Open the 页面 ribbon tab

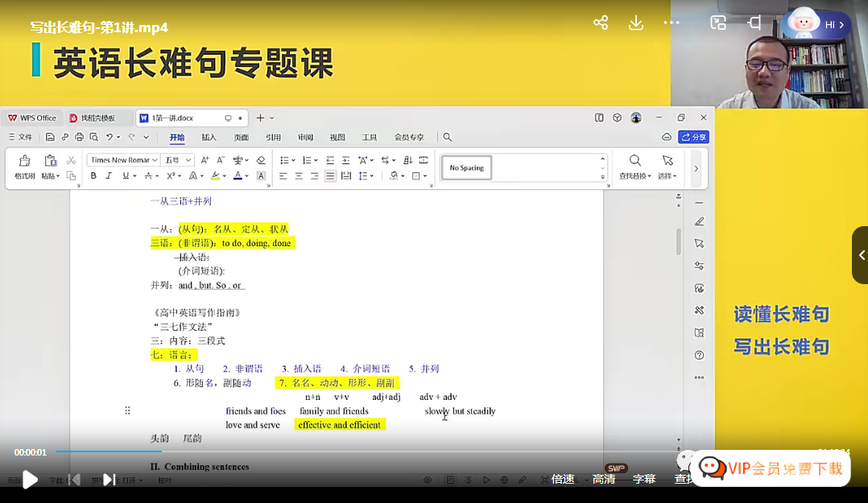click(x=241, y=138)
